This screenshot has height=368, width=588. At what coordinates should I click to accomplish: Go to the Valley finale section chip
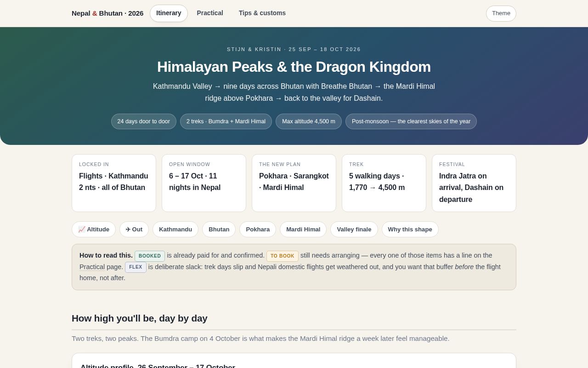pos(354,230)
